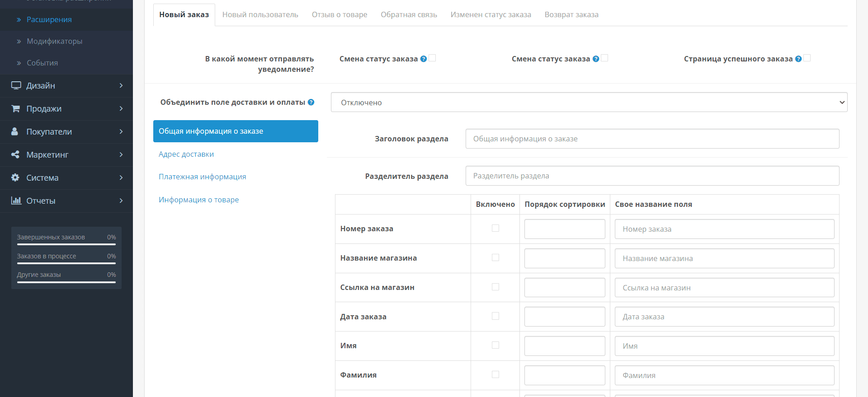Viewport: 868px width, 397px height.
Task: Click sort order field for Номер заказа
Action: [565, 229]
